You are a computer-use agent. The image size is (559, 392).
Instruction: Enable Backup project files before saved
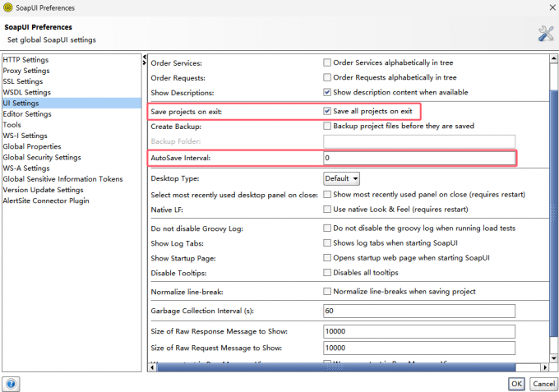[327, 126]
